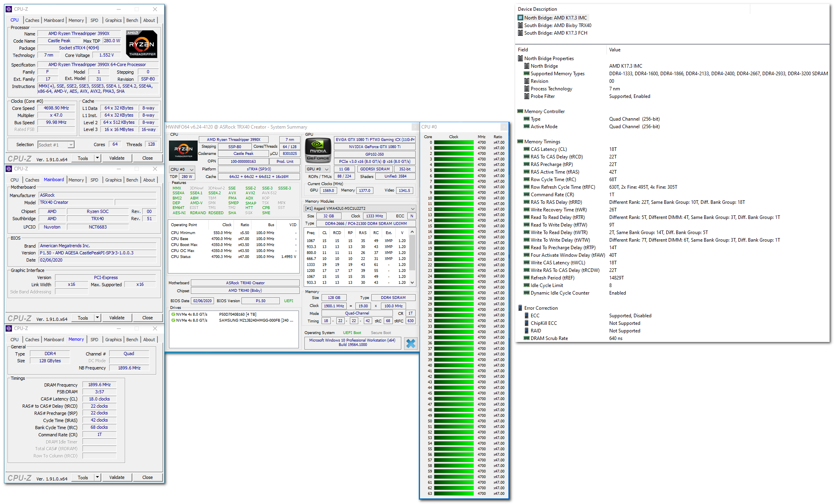Click the 'EVGA GTX 1080 Ti FTW3' GPU name field
This screenshot has width=834, height=504.
(375, 140)
